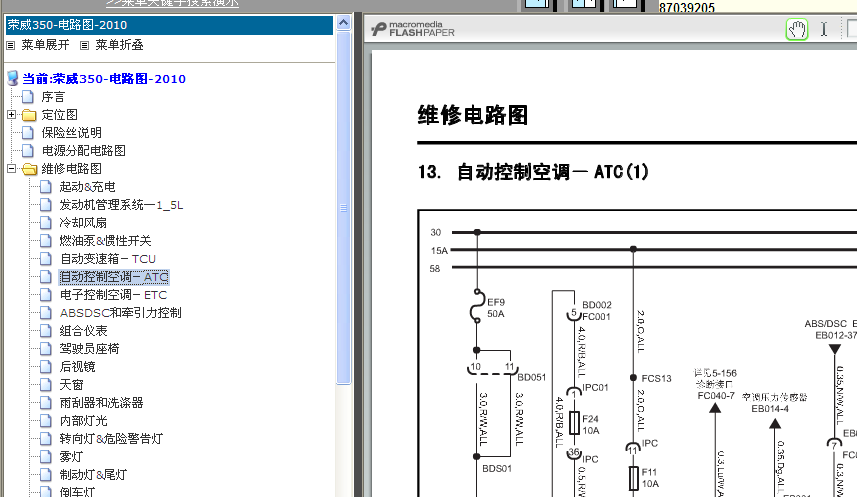Select 雨刮器和洗涤器 in the tree
This screenshot has height=497, width=857.
tap(101, 403)
